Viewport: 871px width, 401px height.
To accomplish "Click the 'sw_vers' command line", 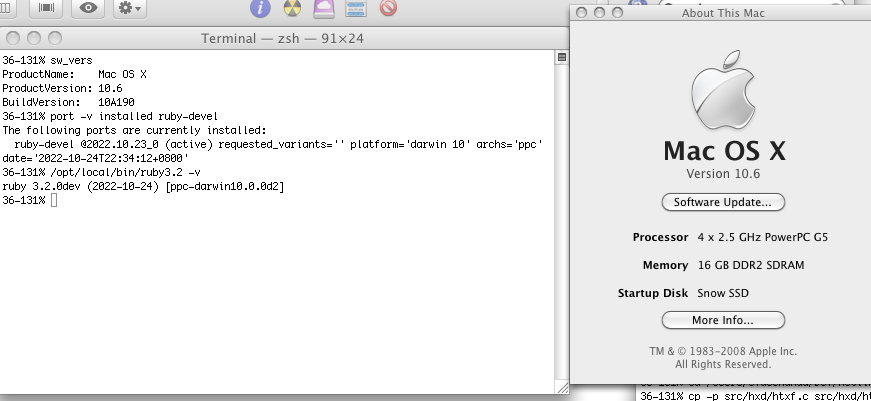I will pyautogui.click(x=71, y=60).
